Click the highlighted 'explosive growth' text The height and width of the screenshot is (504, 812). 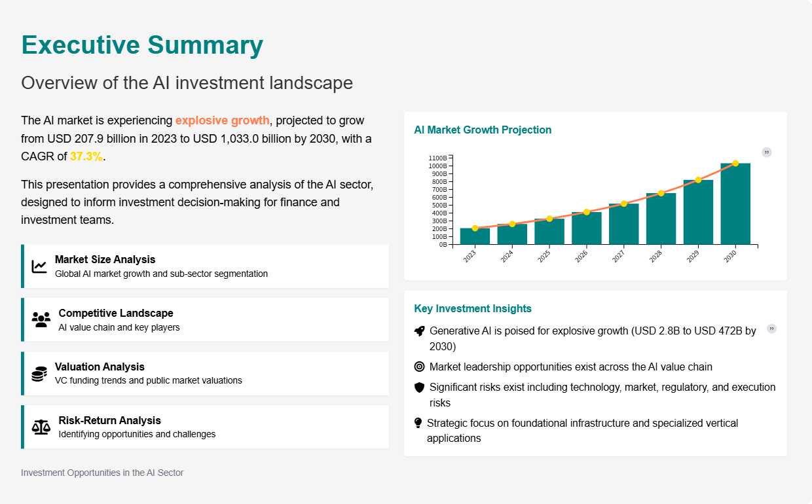click(x=222, y=120)
